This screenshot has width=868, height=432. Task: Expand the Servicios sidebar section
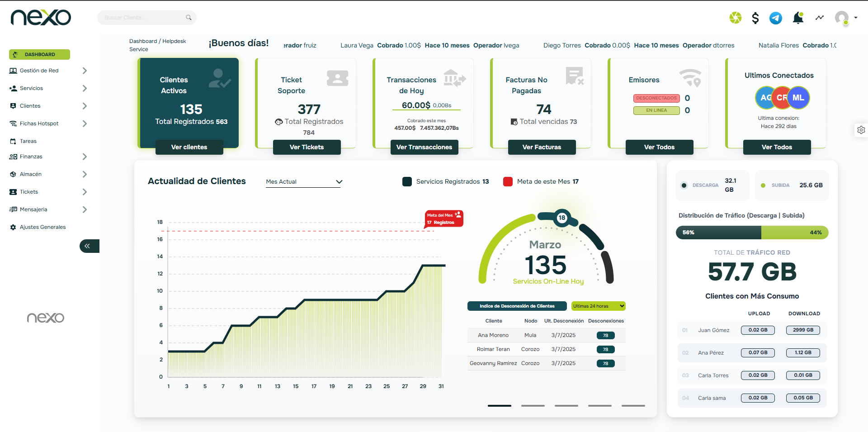tap(85, 88)
